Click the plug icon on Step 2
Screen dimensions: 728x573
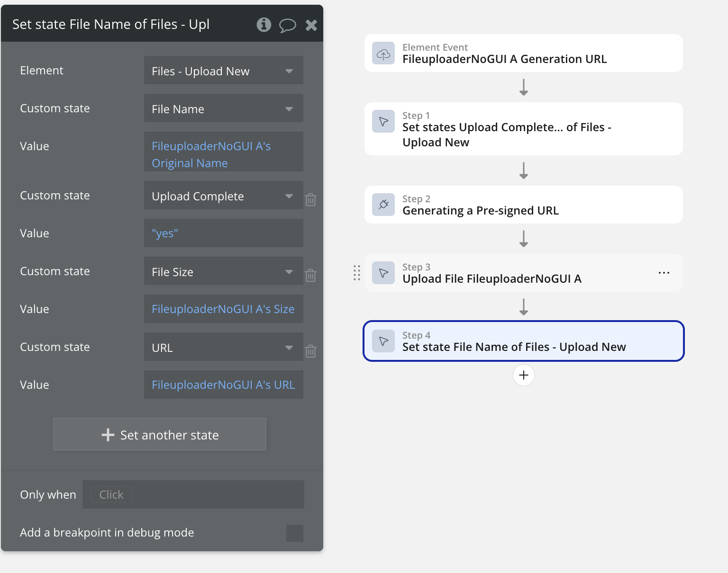(x=383, y=205)
